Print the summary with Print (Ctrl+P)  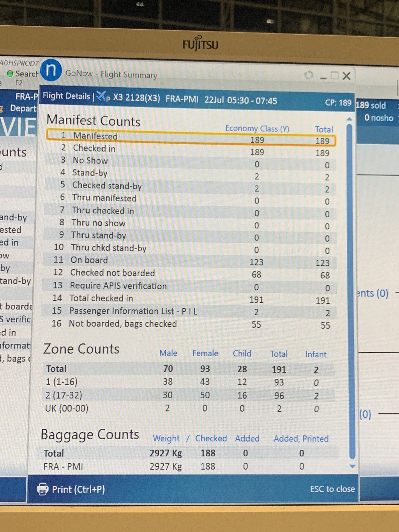pos(71,489)
